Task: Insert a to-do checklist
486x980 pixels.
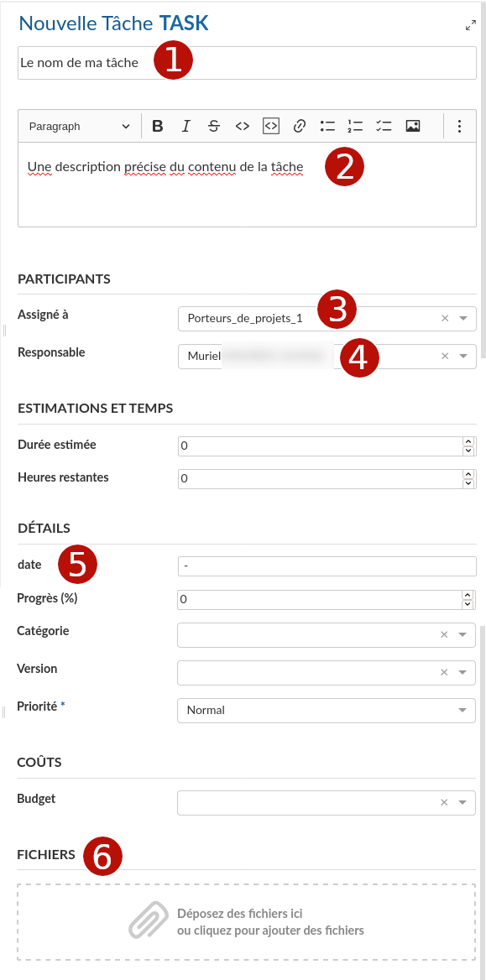Action: pos(384,126)
